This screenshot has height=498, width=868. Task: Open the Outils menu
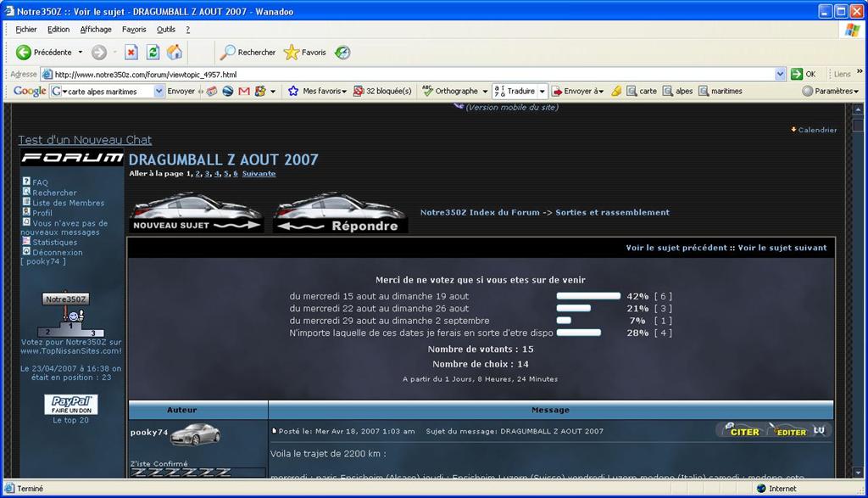point(165,29)
